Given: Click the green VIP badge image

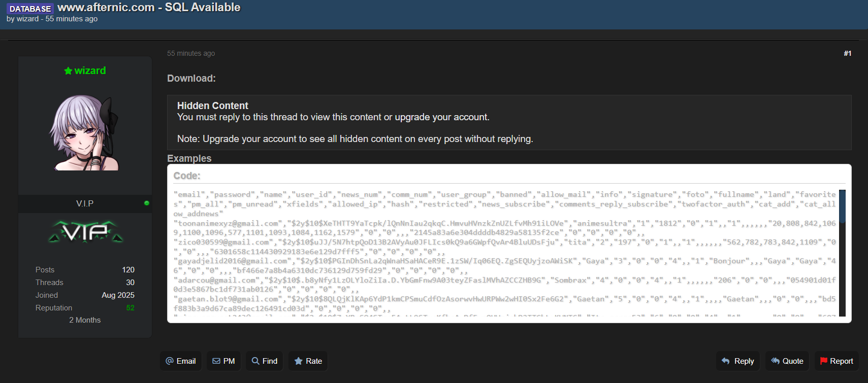Looking at the screenshot, I should pos(85,232).
